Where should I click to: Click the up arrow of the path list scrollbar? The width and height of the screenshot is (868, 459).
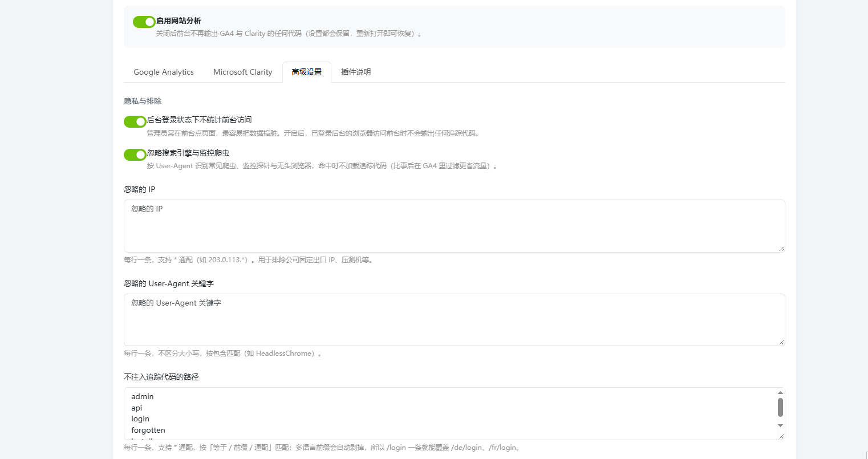780,393
